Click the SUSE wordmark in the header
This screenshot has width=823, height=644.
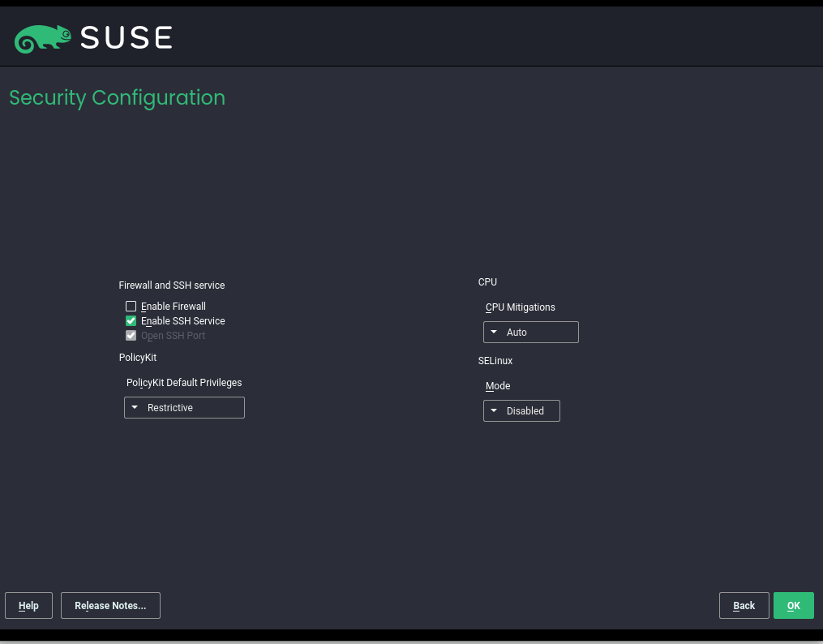(x=126, y=36)
